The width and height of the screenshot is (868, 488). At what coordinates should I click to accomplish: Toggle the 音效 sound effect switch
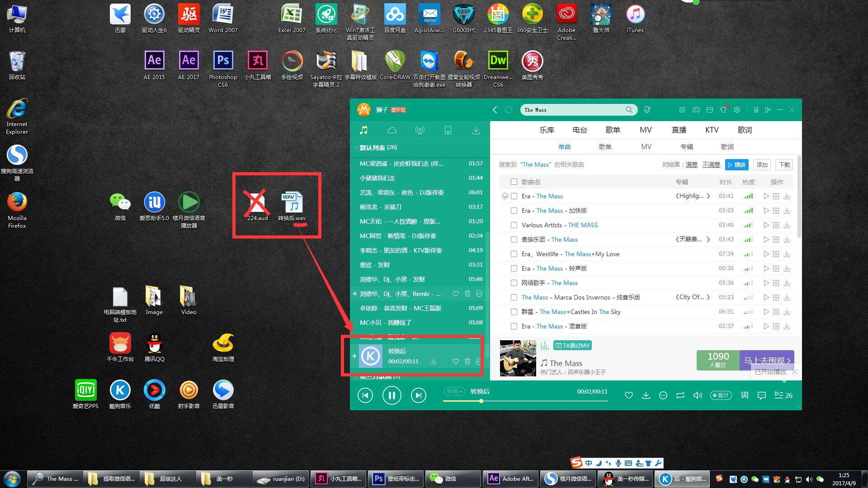tap(721, 395)
